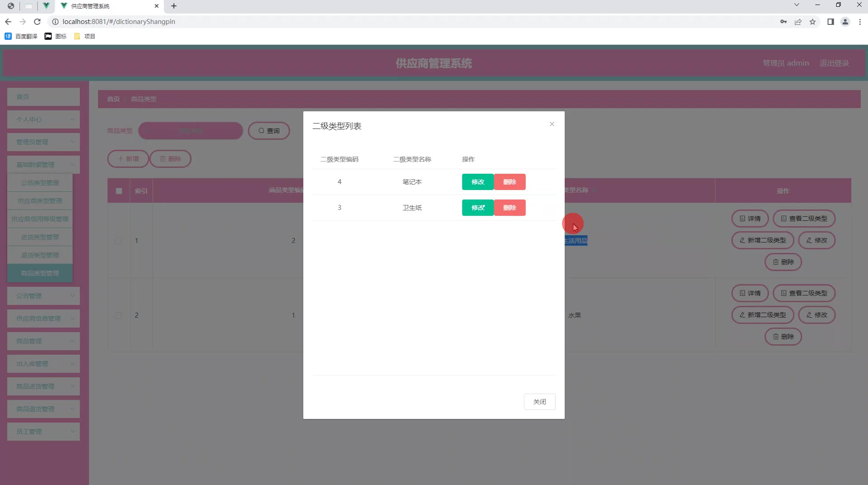Screen dimensions: 868x485
Task: Click 水果 cell in table
Action: point(575,315)
